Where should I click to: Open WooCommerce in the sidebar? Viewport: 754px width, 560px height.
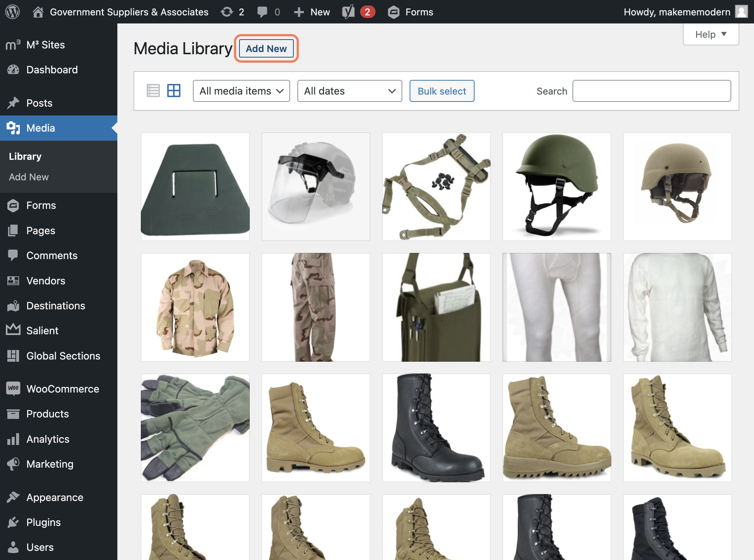59,389
